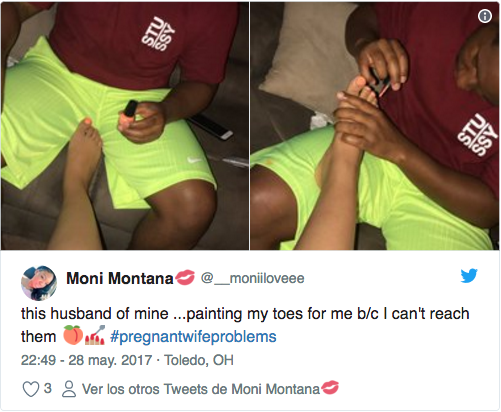
Task: Open the @__moniiloveee handle
Action: [253, 278]
